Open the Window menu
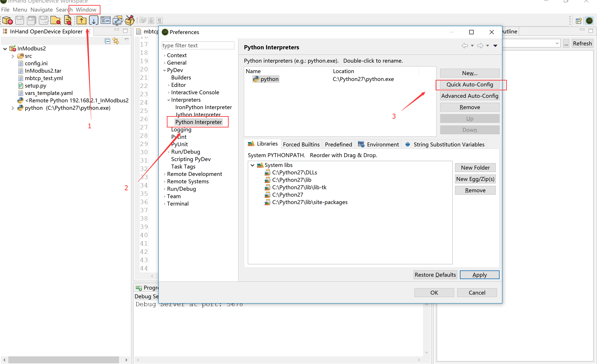 coord(86,10)
